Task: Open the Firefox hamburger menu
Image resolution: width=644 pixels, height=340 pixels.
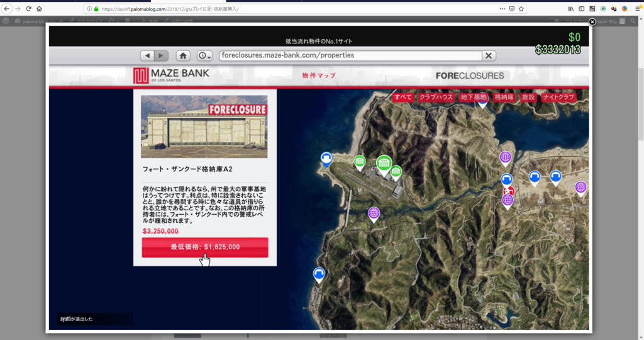Action: coord(638,9)
